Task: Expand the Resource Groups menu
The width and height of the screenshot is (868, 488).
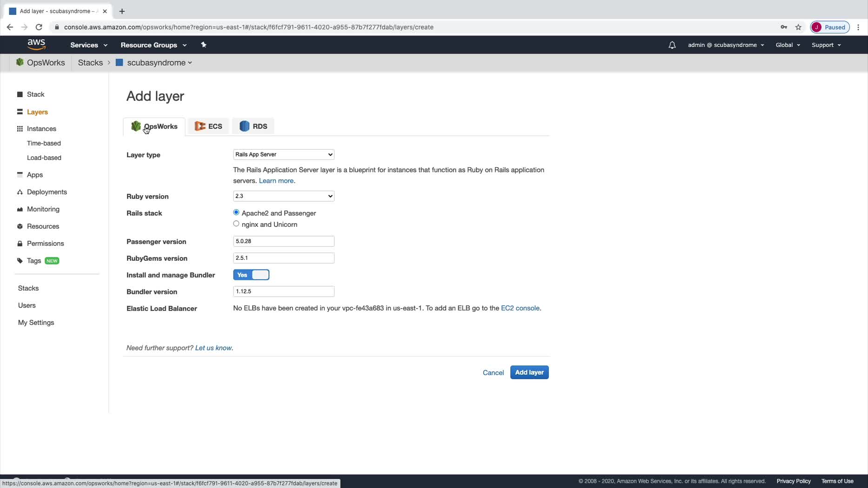Action: [154, 45]
